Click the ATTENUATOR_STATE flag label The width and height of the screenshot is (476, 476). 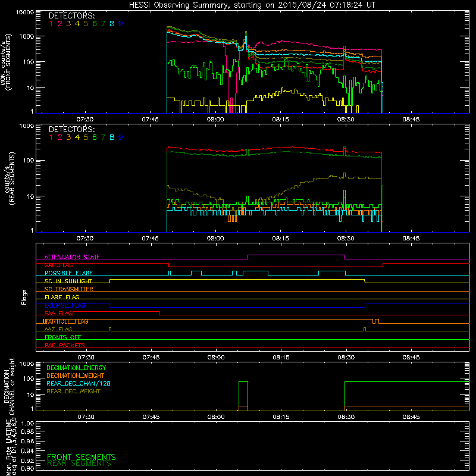pyautogui.click(x=72, y=257)
